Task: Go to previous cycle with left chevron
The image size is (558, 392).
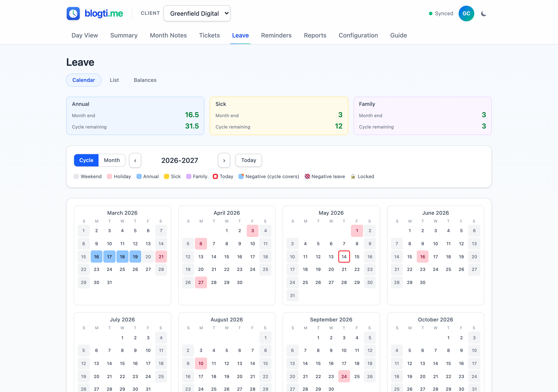Action: pyautogui.click(x=135, y=160)
